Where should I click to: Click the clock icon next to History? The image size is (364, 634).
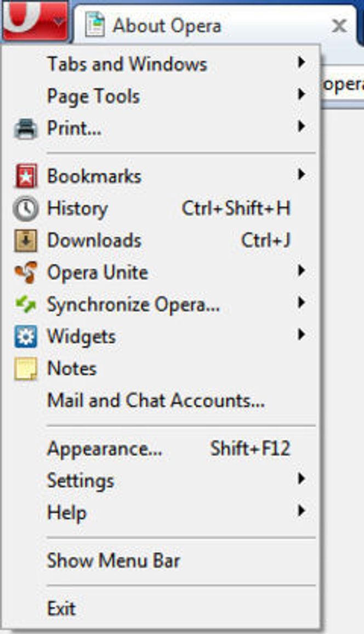[x=26, y=208]
